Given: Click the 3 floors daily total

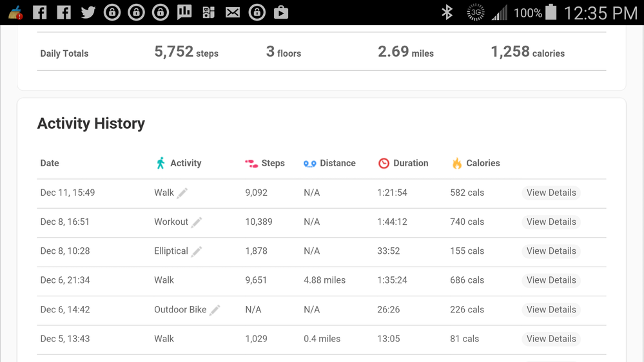Looking at the screenshot, I should coord(284,52).
